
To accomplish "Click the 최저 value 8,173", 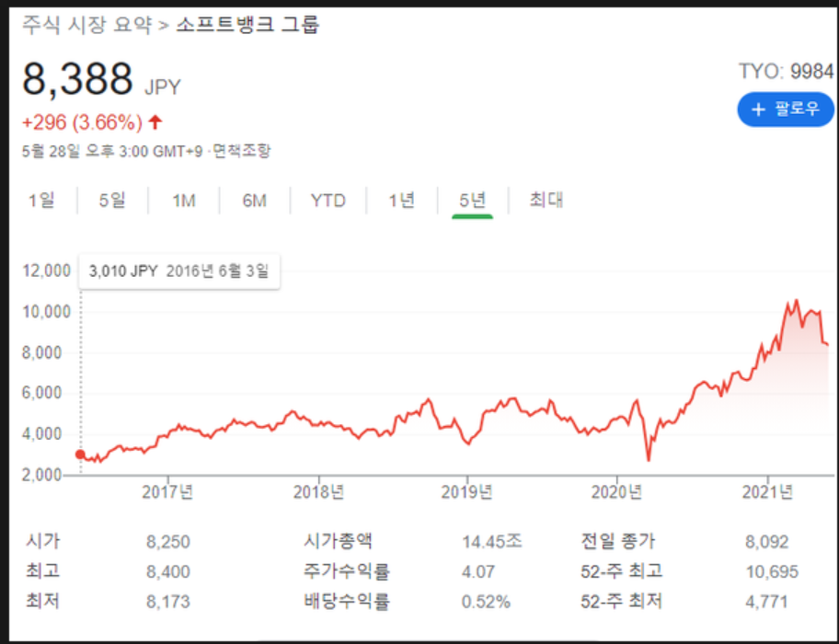I will click(168, 602).
